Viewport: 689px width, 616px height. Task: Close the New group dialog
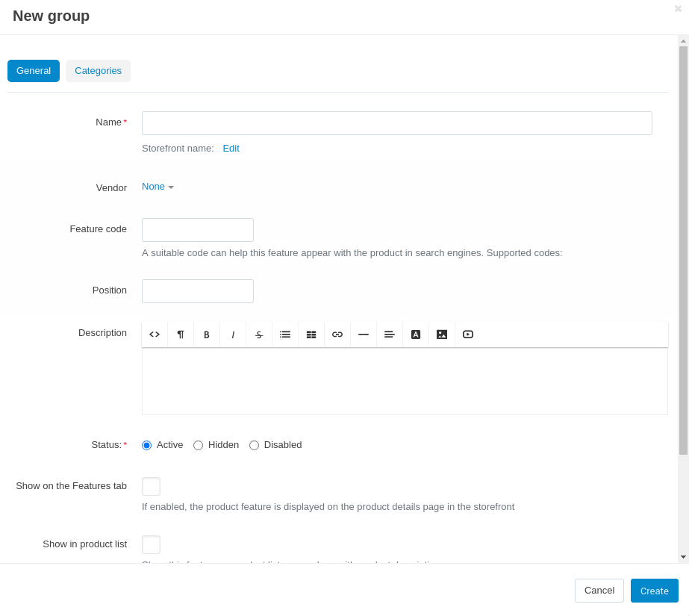coord(678,8)
